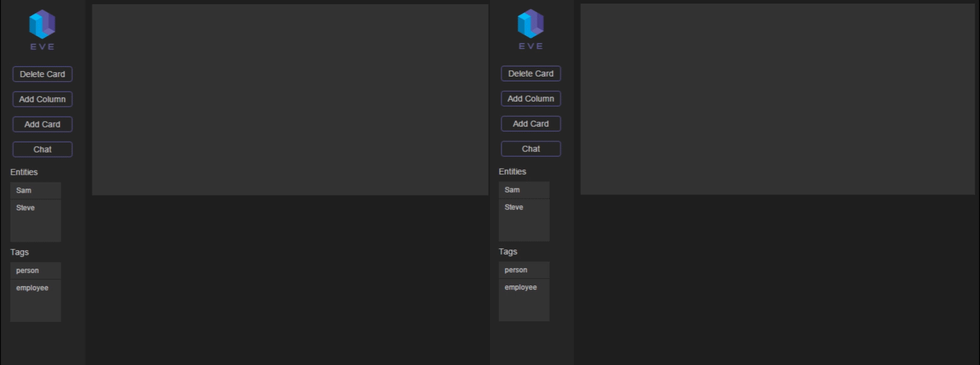The image size is (980, 365).
Task: Click the EVE logo in the right window
Action: coord(531,28)
